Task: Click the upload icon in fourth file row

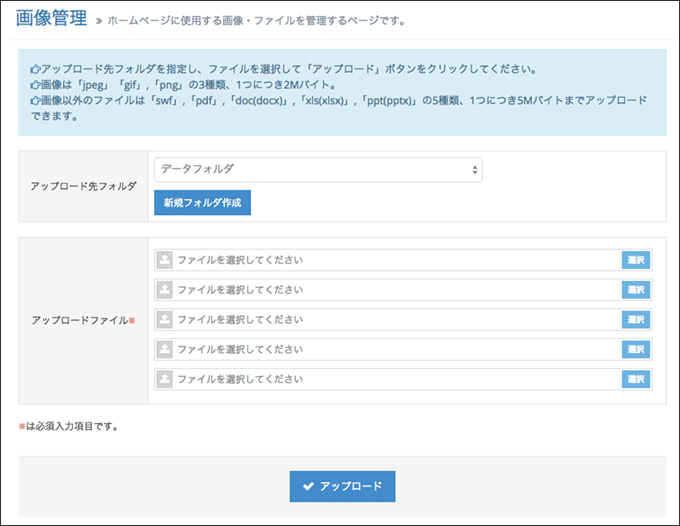Action: click(x=164, y=350)
